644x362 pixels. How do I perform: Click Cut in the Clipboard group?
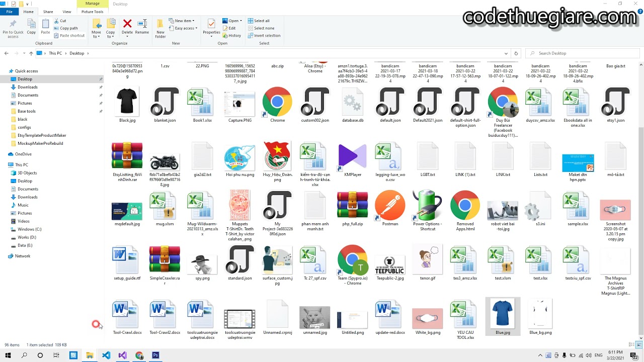click(x=60, y=21)
